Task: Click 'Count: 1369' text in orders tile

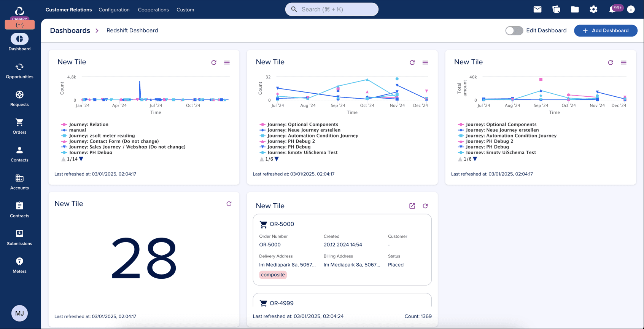Action: 418,316
